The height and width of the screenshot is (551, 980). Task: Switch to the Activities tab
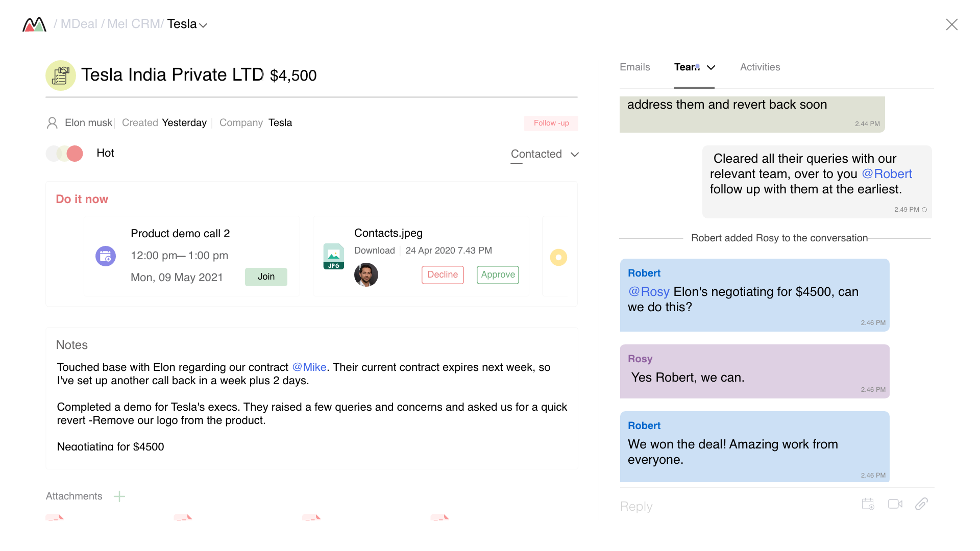pos(760,67)
